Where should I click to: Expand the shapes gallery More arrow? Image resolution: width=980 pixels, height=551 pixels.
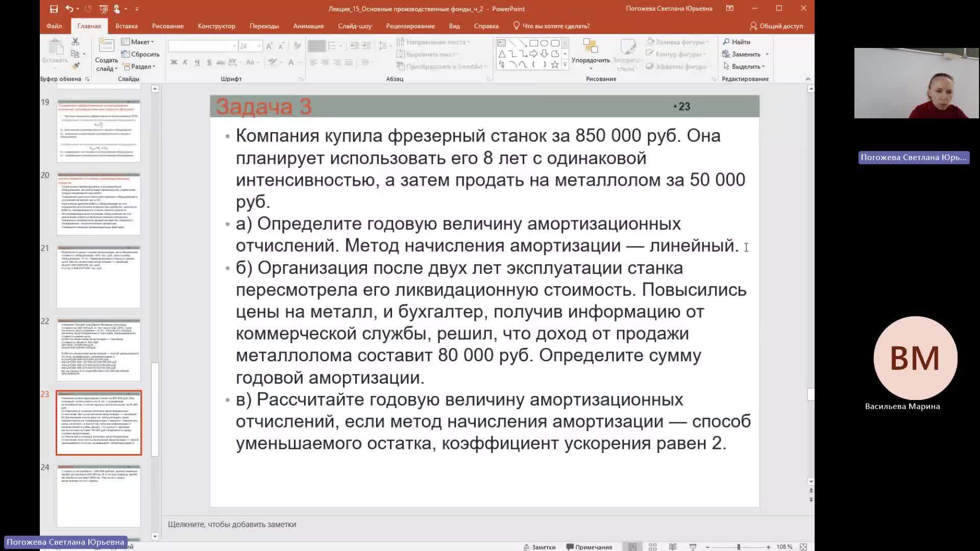565,65
